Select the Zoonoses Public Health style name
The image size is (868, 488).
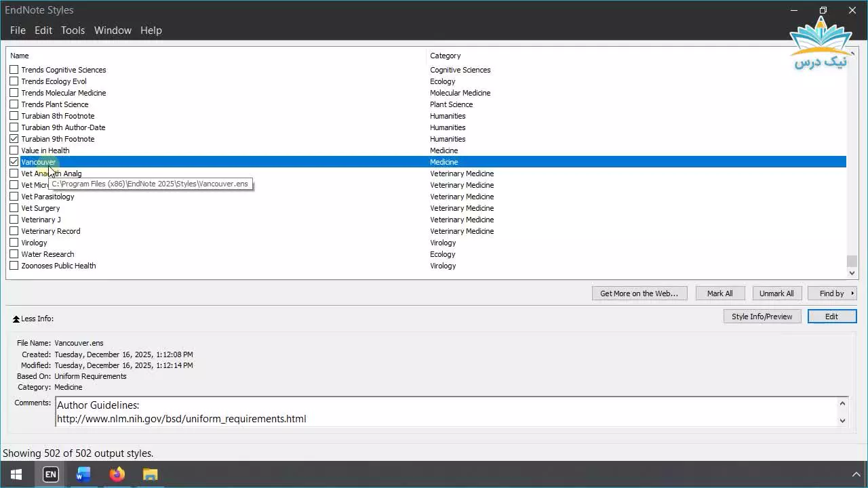pyautogui.click(x=58, y=266)
